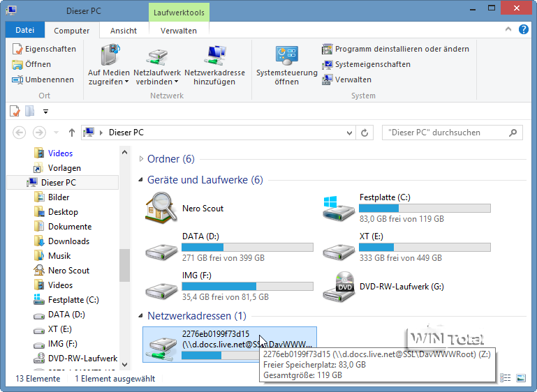
Task: Switch to large icons view
Action: pos(521,378)
